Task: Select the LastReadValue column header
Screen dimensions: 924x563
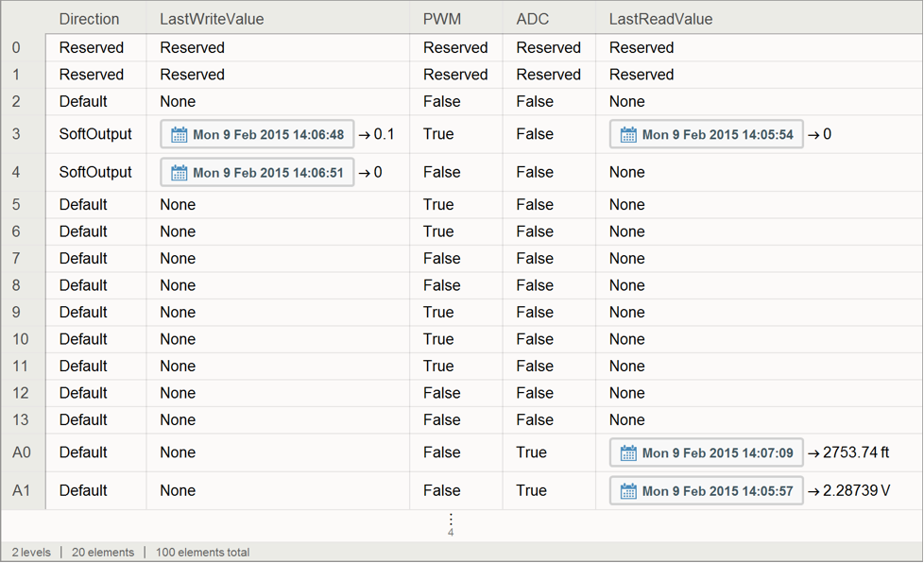Action: (x=660, y=19)
